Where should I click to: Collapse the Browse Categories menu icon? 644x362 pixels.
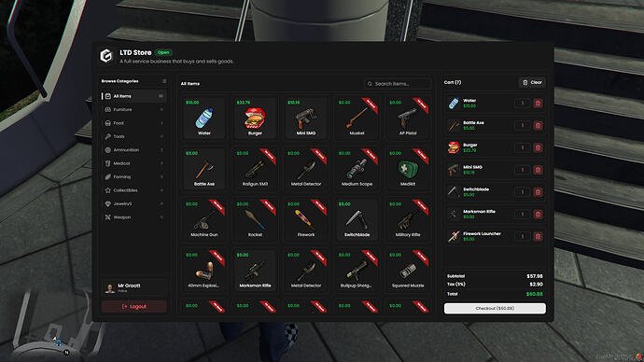(164, 81)
